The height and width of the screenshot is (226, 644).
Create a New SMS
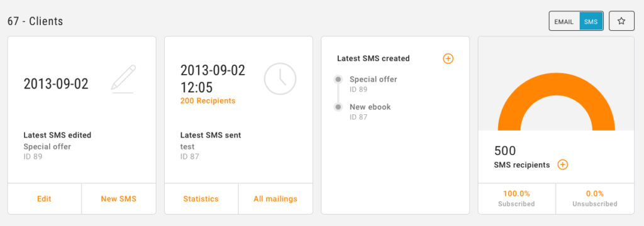pos(119,199)
